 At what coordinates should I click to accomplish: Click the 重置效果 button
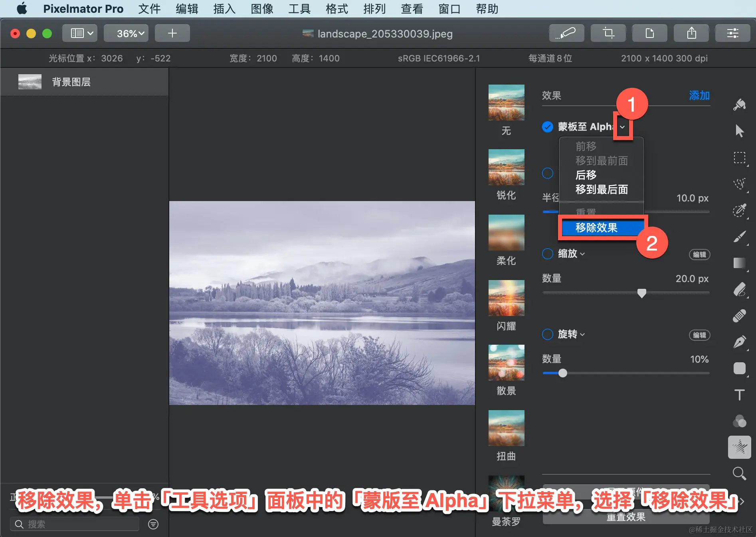click(x=626, y=517)
